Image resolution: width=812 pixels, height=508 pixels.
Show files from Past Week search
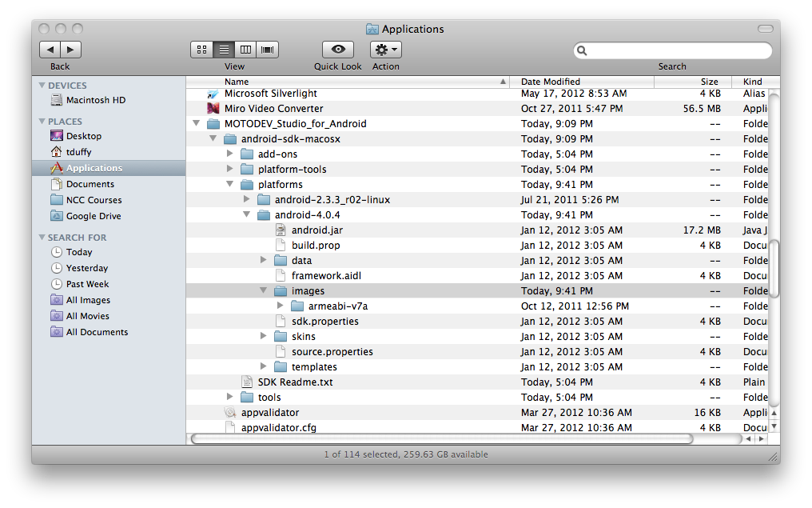click(x=80, y=284)
